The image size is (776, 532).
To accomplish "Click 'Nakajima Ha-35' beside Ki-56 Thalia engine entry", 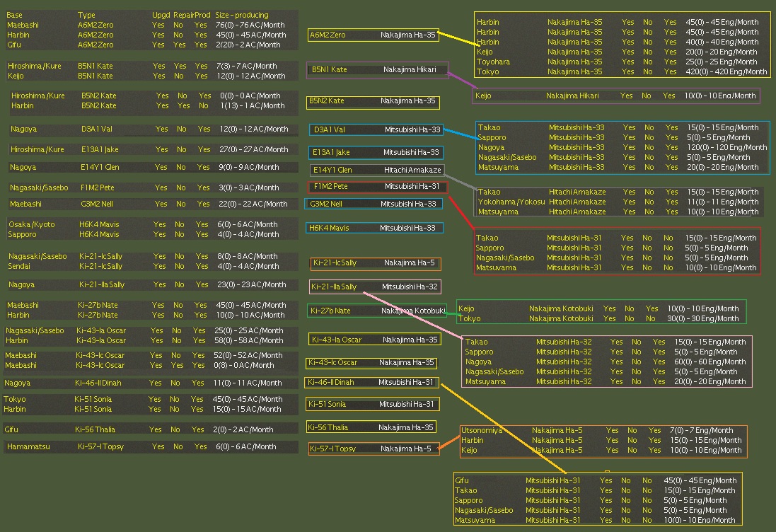I will 406,427.
